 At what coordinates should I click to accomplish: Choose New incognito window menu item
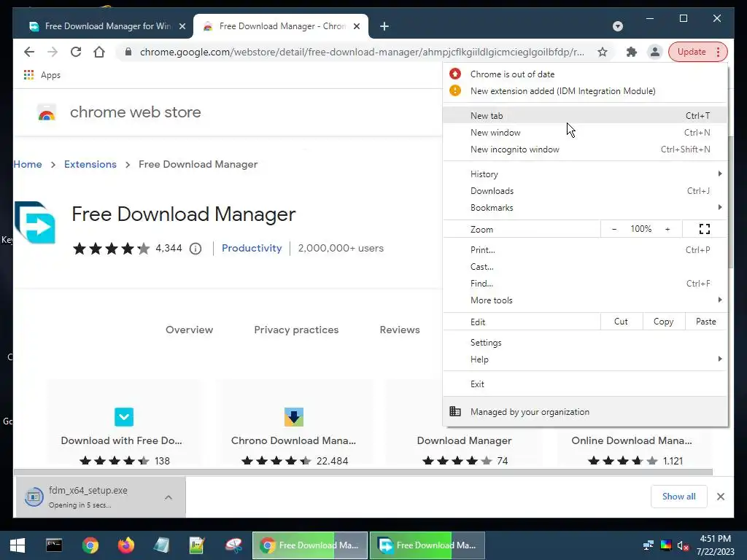pyautogui.click(x=584, y=149)
